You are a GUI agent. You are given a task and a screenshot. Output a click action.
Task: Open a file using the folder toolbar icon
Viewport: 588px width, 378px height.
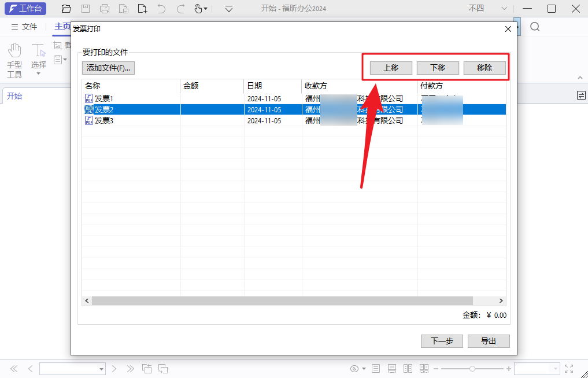[66, 9]
